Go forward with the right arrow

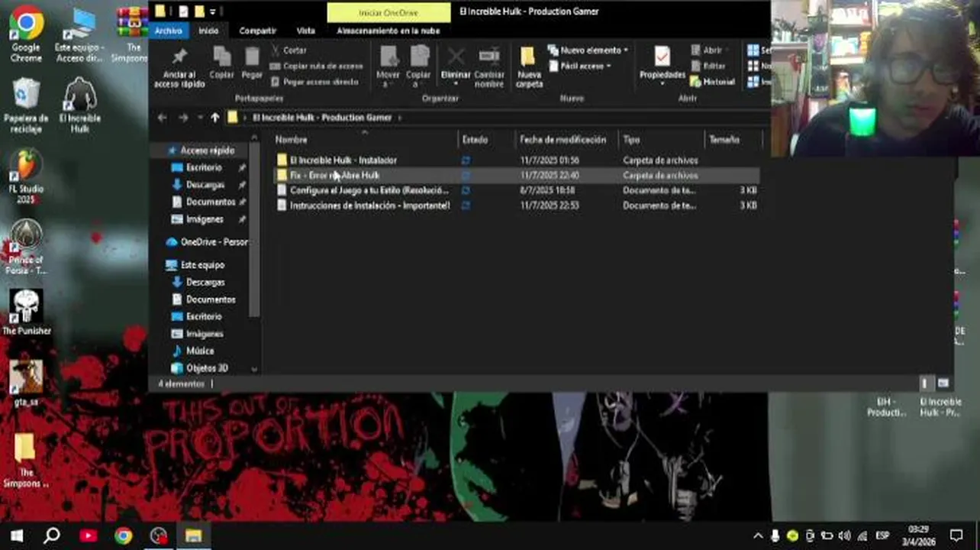point(183,118)
